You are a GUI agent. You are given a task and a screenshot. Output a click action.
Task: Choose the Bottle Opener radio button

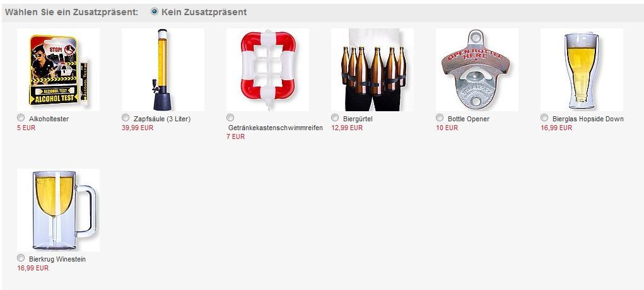point(440,118)
